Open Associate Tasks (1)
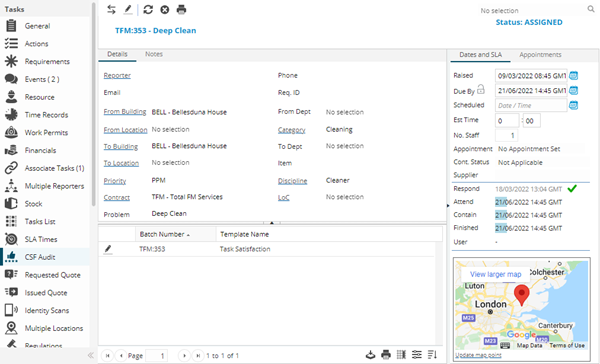The height and width of the screenshot is (364, 600). click(54, 168)
